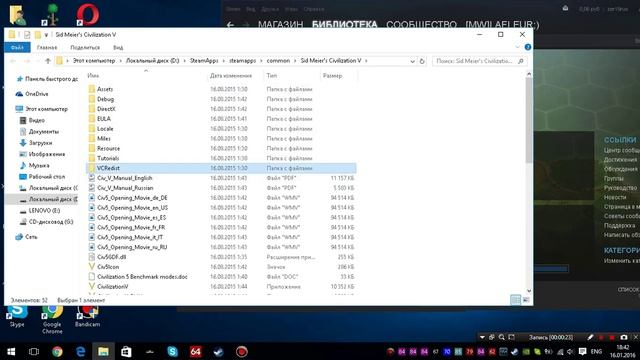This screenshot has width=640, height=360.
Task: Open the quick access toolbar dropdown arrow
Action: pos(46,35)
